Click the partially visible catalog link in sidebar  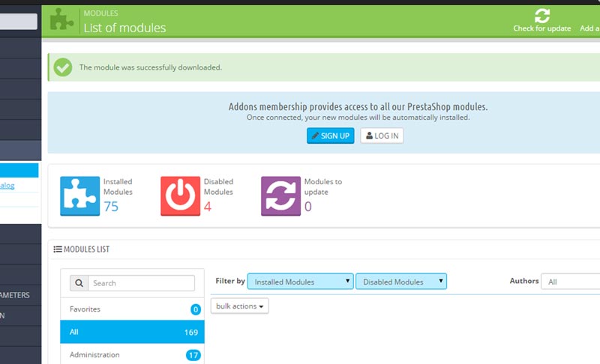pyautogui.click(x=7, y=186)
